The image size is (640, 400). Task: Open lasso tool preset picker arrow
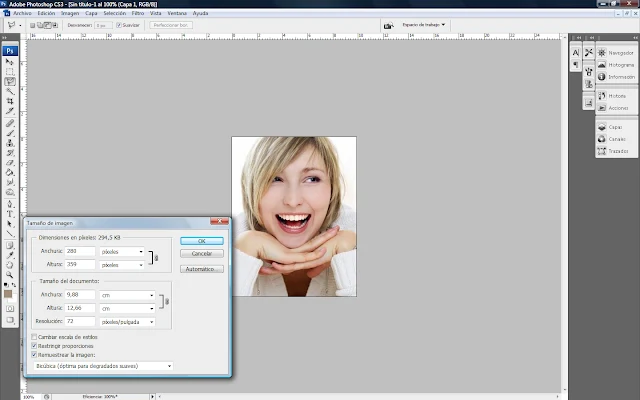click(20, 25)
